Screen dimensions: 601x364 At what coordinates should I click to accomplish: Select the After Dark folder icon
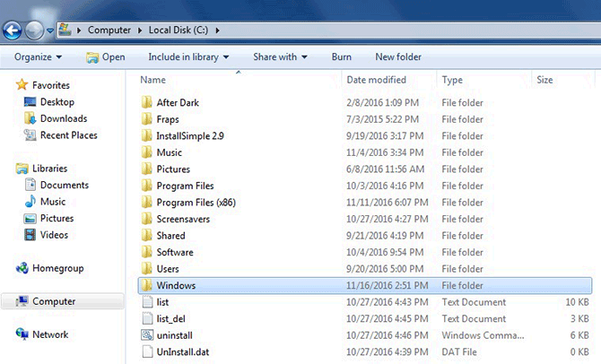146,103
